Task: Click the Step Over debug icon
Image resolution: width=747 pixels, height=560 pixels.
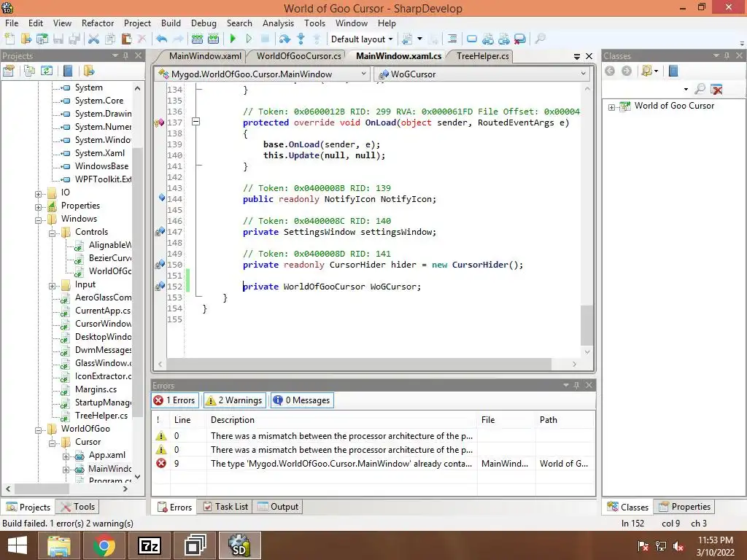Action: (285, 39)
